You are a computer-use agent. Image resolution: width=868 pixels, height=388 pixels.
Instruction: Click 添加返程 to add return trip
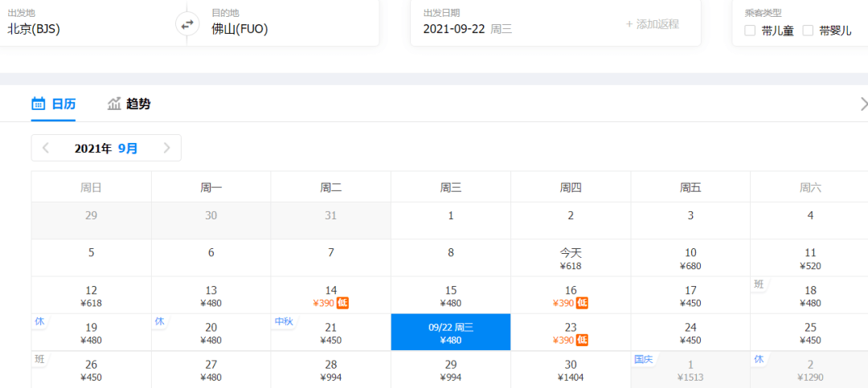652,24
